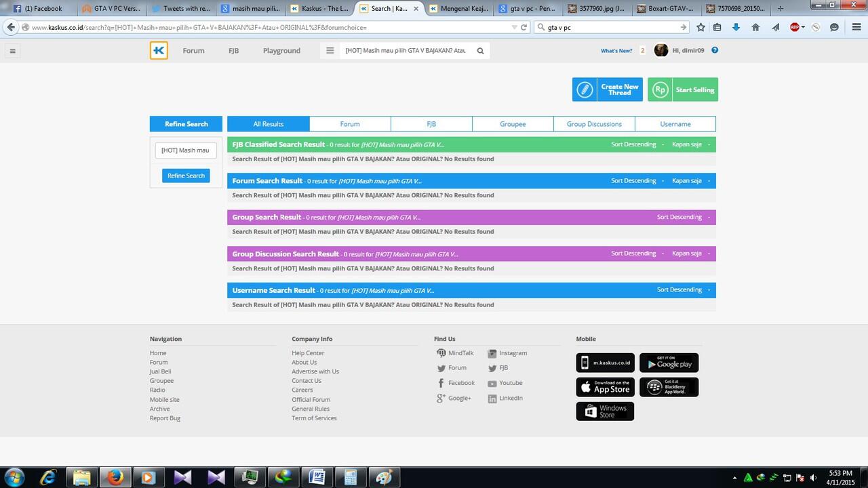Screen dimensions: 868x488
Task: Click the Kaskus header search input
Action: pos(406,51)
